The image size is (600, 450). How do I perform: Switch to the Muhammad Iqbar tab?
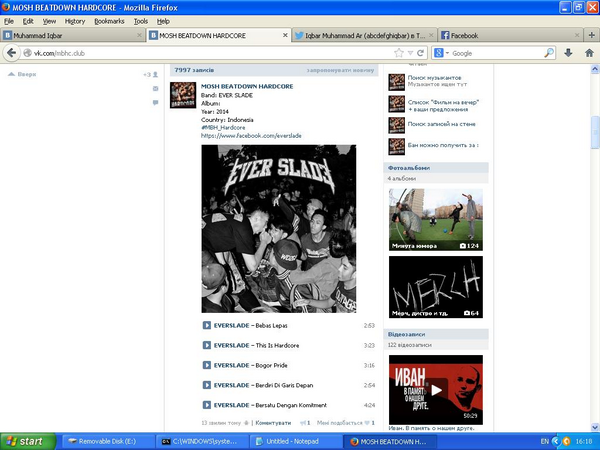pyautogui.click(x=73, y=35)
